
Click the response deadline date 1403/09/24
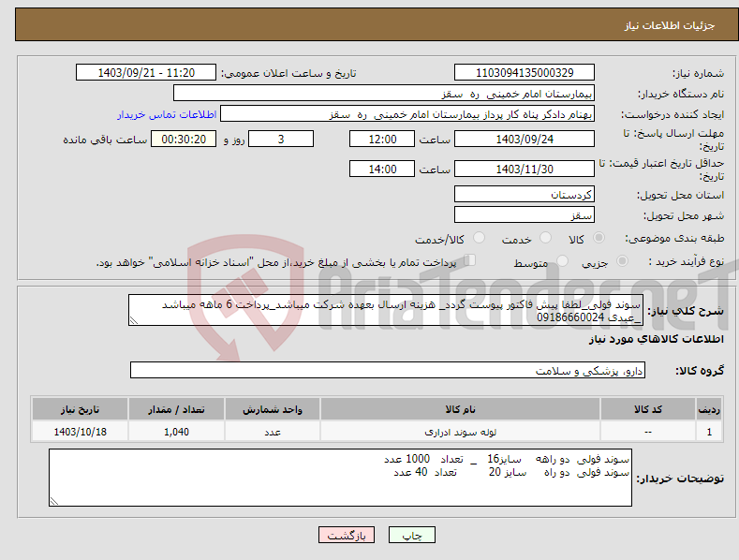tap(525, 139)
